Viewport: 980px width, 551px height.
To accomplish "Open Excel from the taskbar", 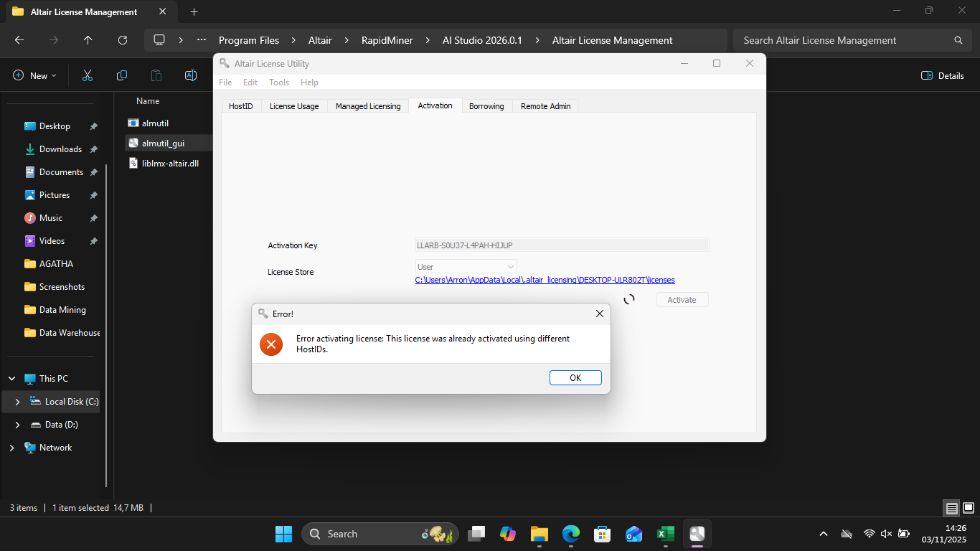I will click(x=665, y=533).
